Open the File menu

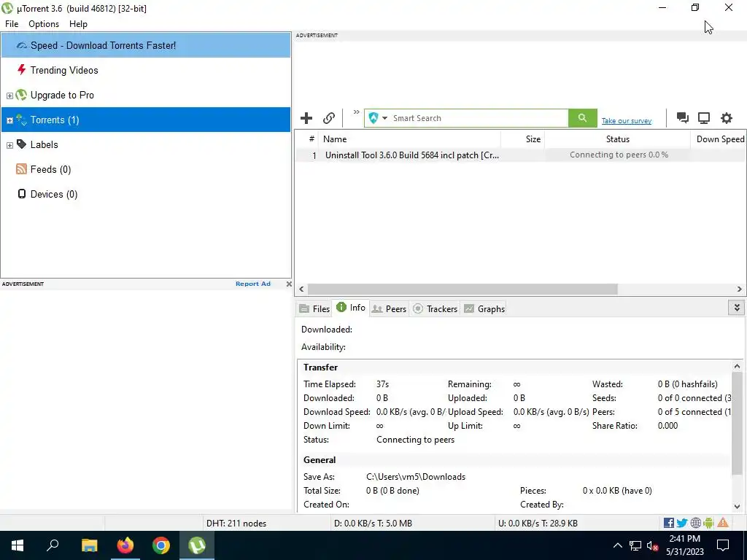12,24
